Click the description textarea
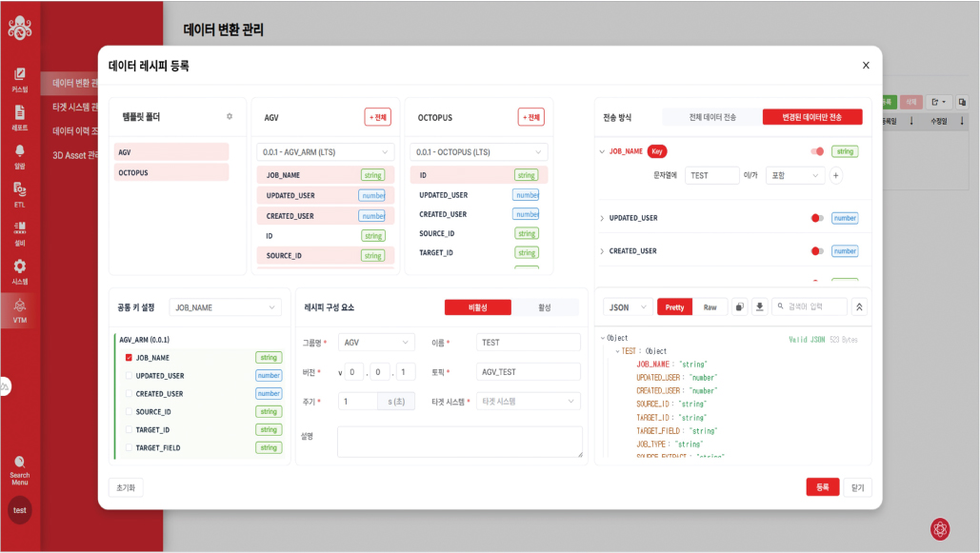This screenshot has width=980, height=553. tap(460, 442)
